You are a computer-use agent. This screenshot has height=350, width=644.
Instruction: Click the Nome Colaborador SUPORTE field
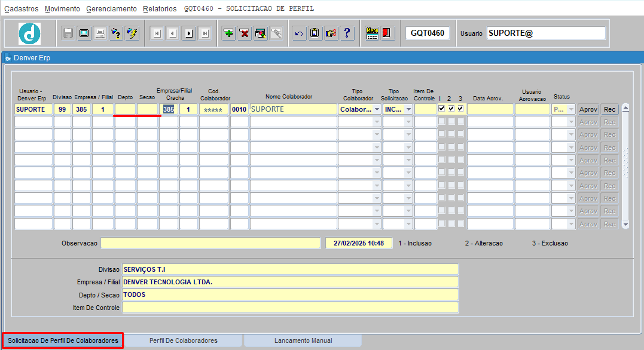(293, 109)
